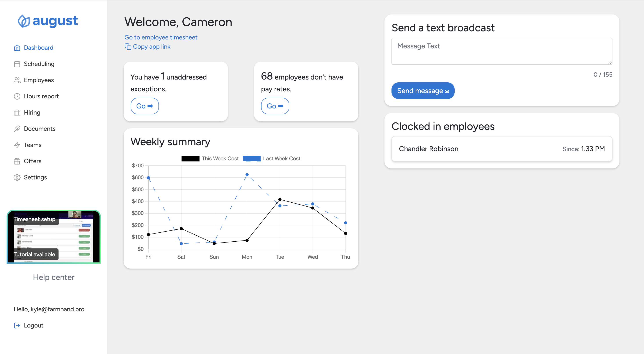
Task: Click the 'Since: 1:33 PM' time text
Action: tap(584, 149)
